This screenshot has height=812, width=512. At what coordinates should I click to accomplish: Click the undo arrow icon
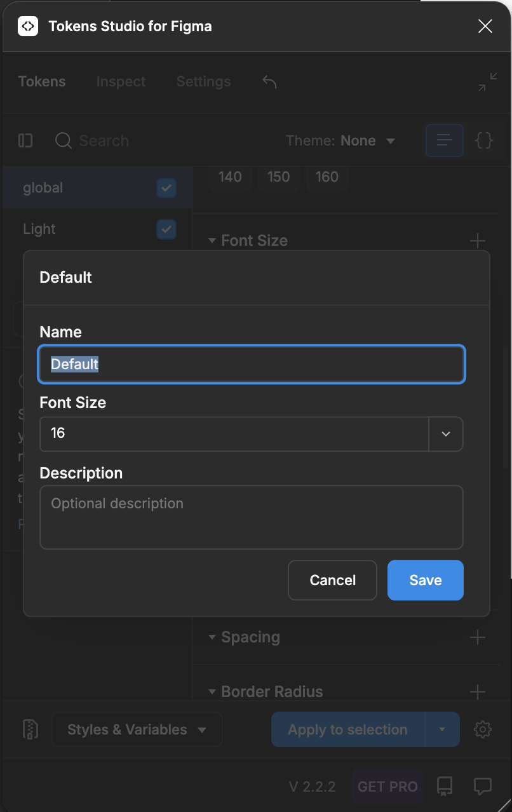coord(269,81)
